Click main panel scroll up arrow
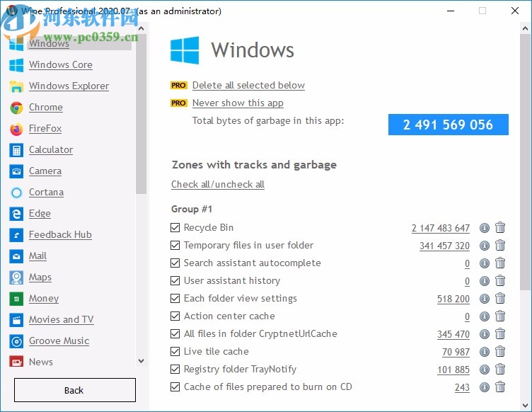532x412 pixels. tap(525, 28)
